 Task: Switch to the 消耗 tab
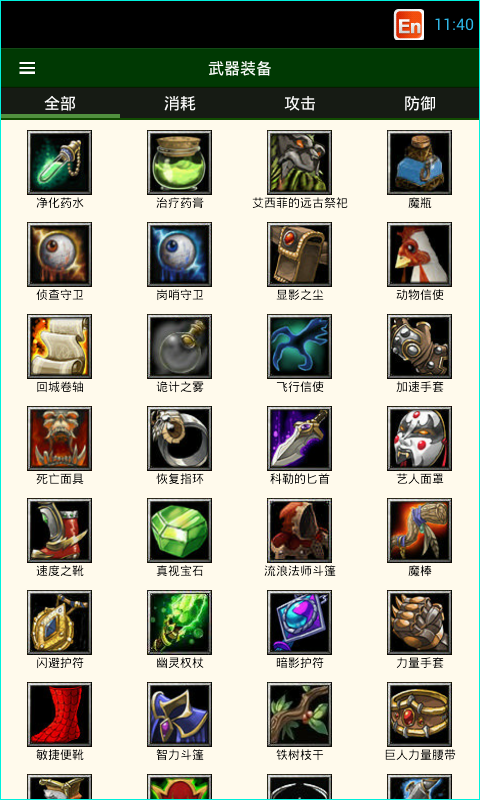pyautogui.click(x=180, y=104)
